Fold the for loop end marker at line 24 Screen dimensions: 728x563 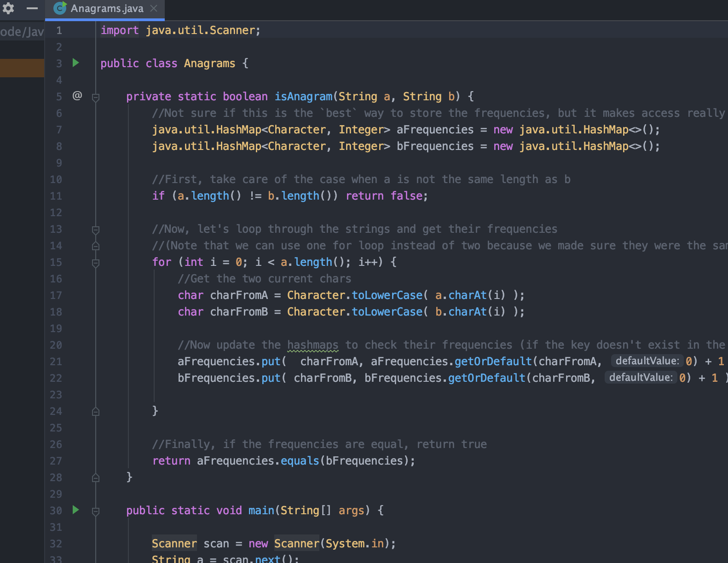pyautogui.click(x=96, y=411)
